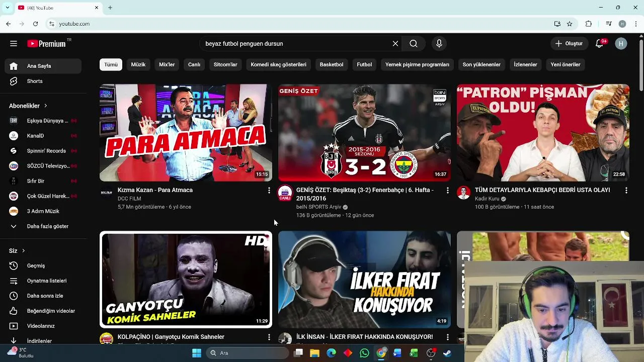Open options for İlker Fırat video
644x362 pixels.
click(x=448, y=337)
